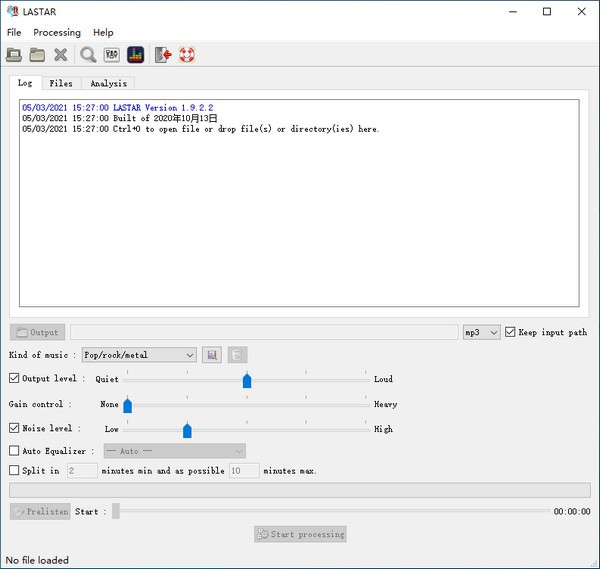
Task: Disable the Output level checkbox
Action: tap(14, 379)
